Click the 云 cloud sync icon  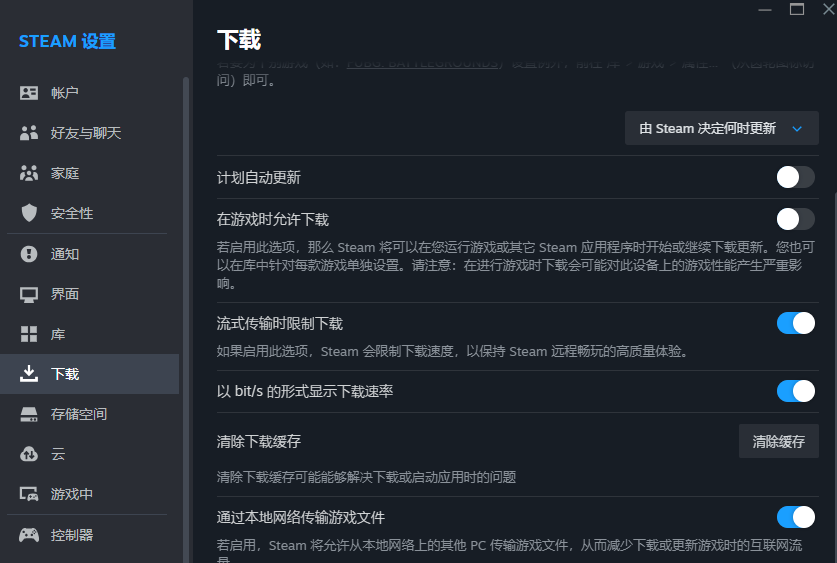(29, 454)
